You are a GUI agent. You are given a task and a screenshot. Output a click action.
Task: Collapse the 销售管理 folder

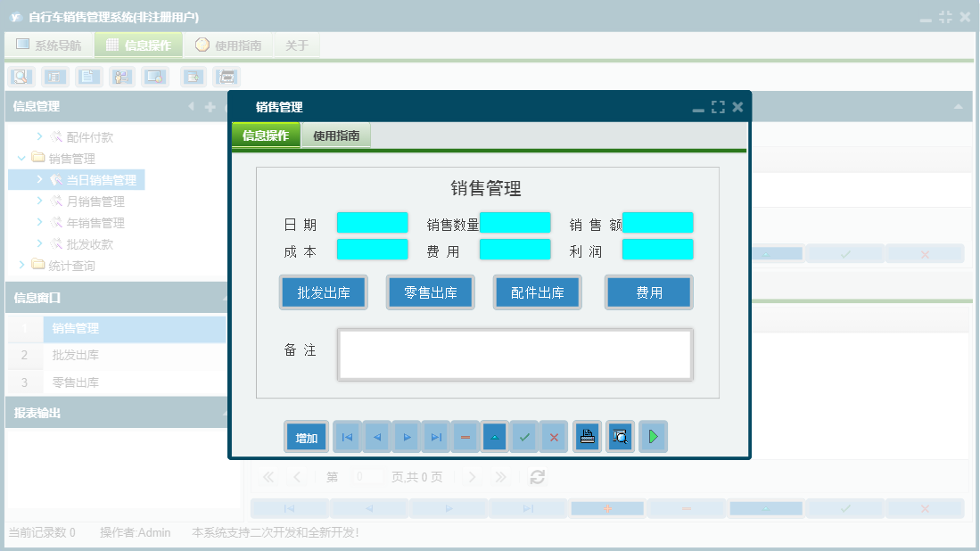click(21, 158)
